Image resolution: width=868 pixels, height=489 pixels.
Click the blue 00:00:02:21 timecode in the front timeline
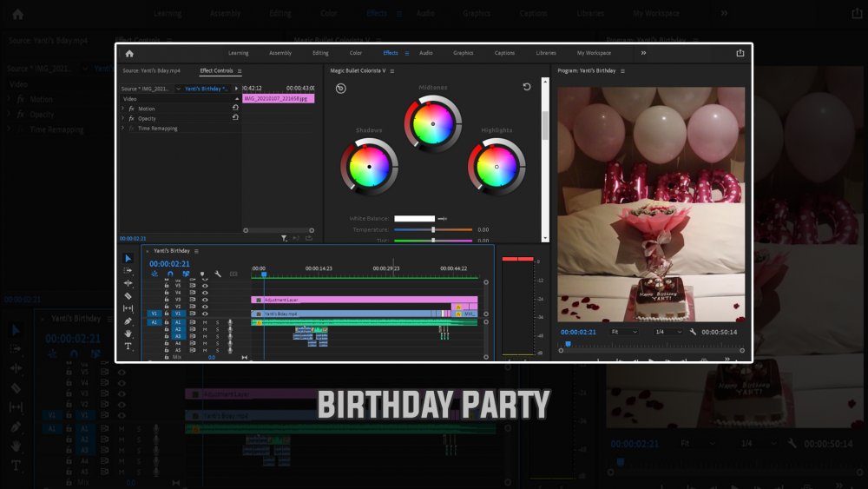(169, 264)
